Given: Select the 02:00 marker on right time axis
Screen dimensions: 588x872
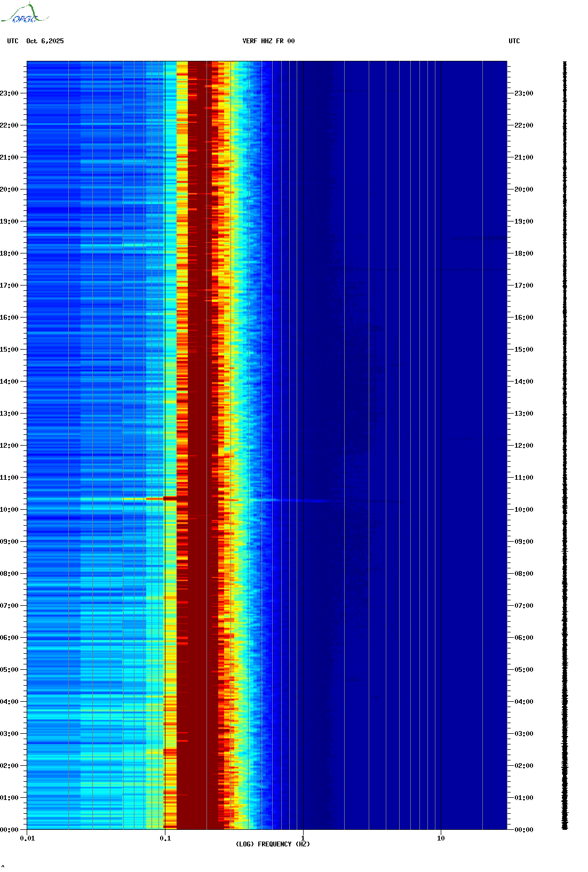Looking at the screenshot, I should (x=523, y=766).
